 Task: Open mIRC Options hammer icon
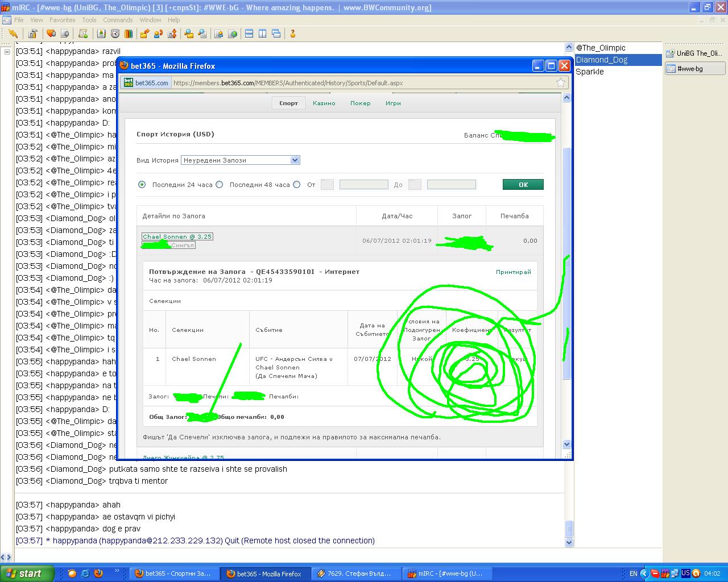(33, 34)
